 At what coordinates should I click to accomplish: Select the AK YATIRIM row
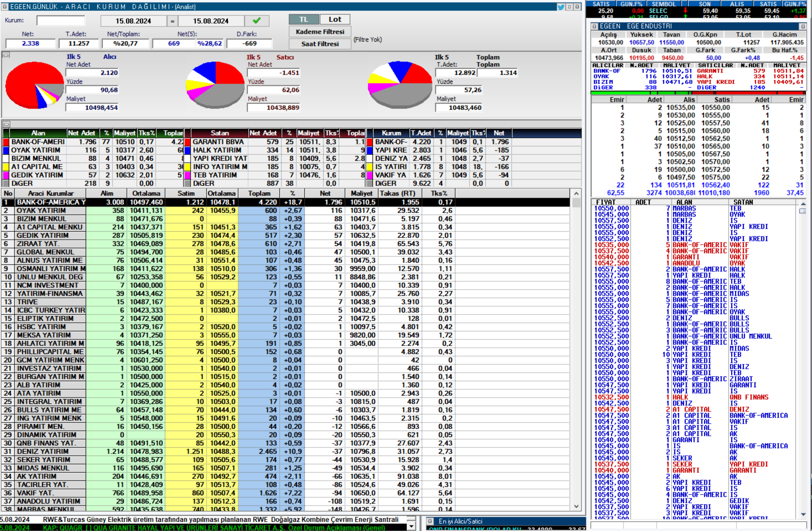click(x=286, y=476)
